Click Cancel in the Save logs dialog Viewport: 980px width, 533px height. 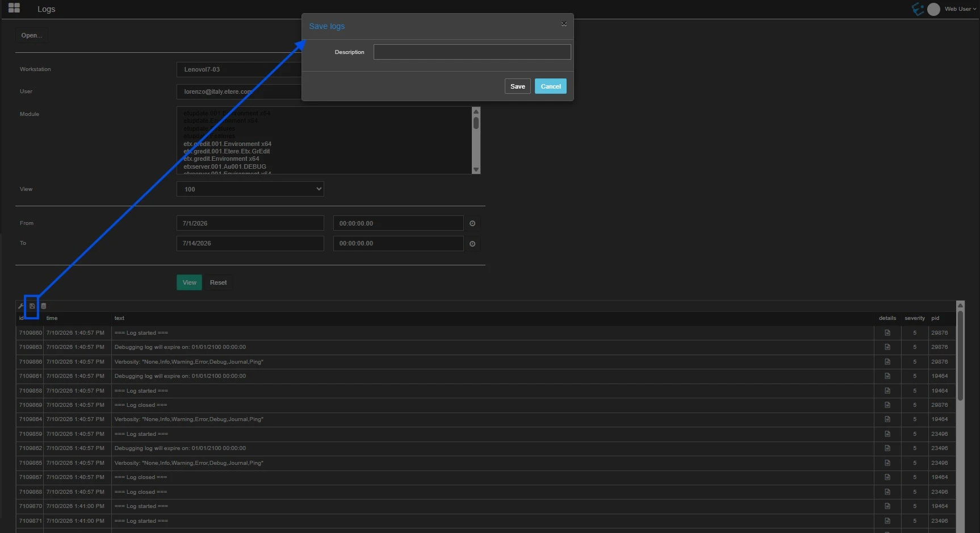(551, 86)
